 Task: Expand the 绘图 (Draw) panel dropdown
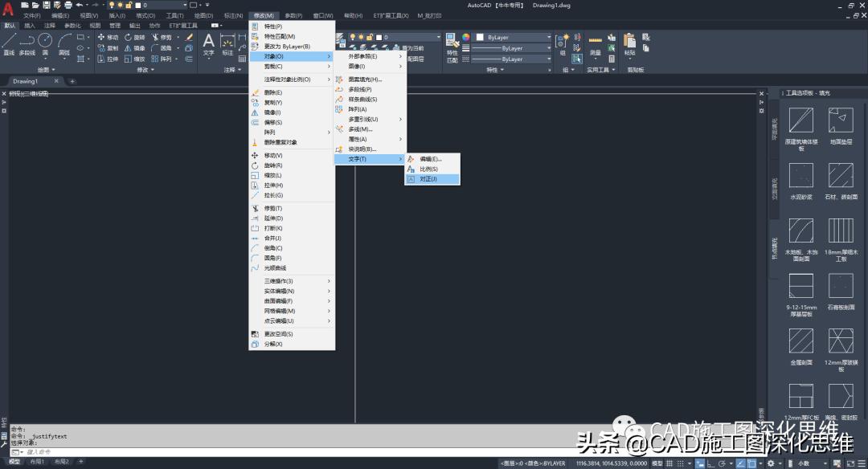coord(46,70)
